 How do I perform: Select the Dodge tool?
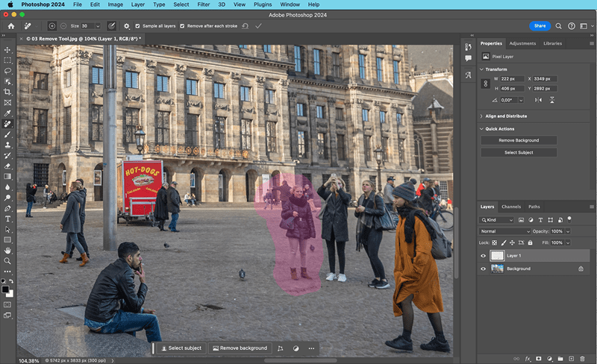coord(7,198)
